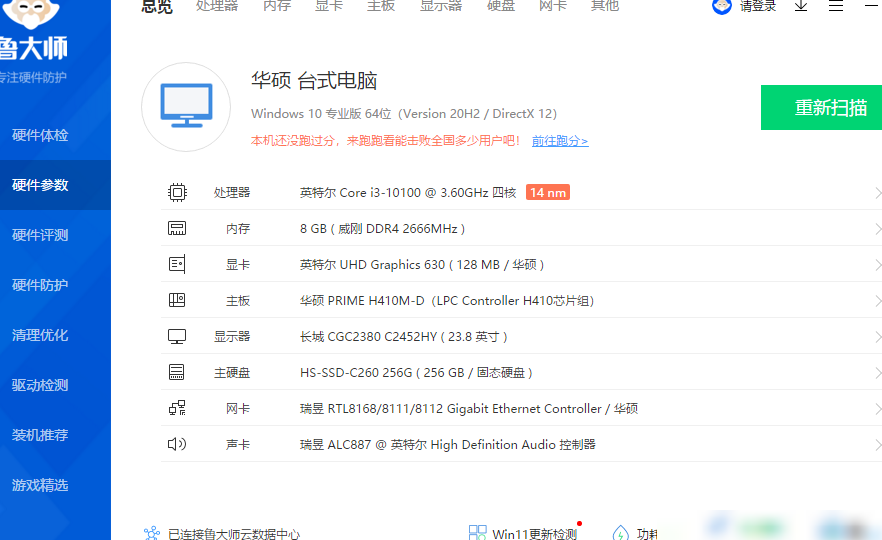Screen dimensions: 882x540
Task: Switch to the 其他 tab
Action: (x=605, y=6)
